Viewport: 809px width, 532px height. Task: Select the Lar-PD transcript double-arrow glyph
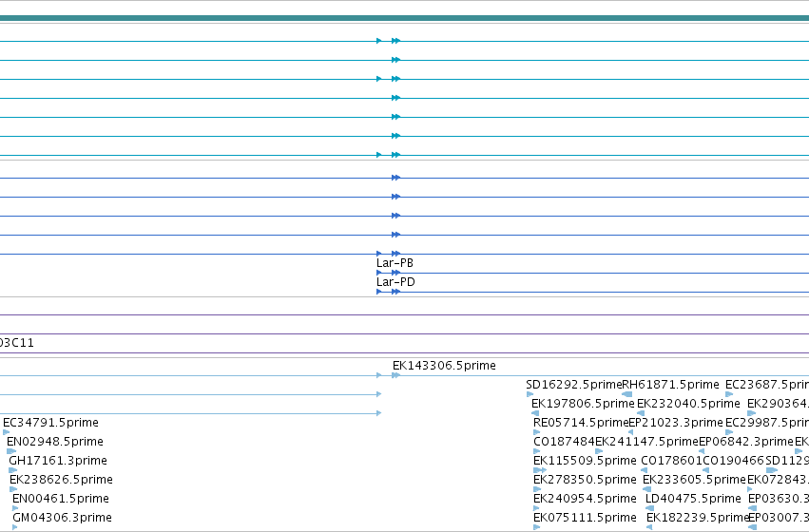pos(395,292)
